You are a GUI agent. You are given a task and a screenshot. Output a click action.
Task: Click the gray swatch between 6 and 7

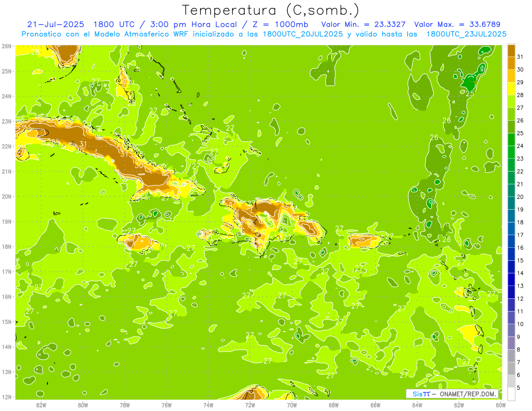click(x=511, y=368)
